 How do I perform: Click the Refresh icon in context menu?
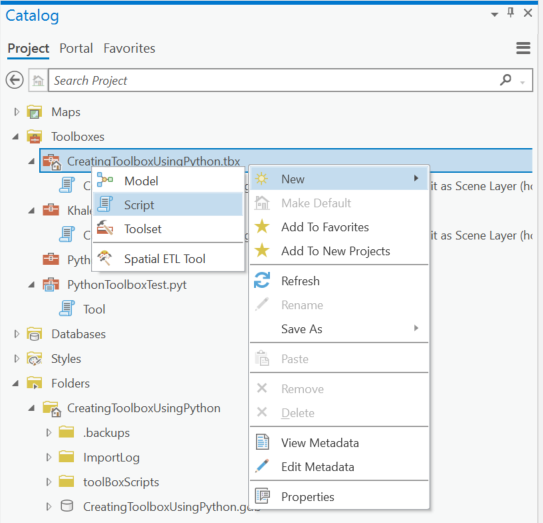[262, 280]
